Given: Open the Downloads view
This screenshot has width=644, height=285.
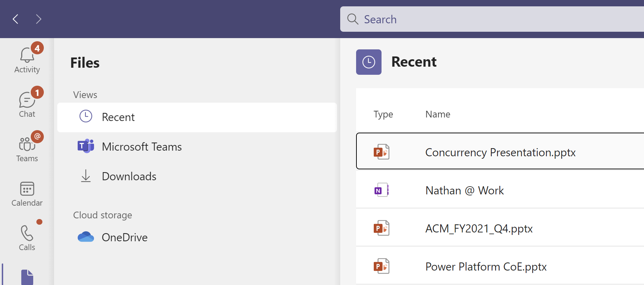Looking at the screenshot, I should [129, 176].
